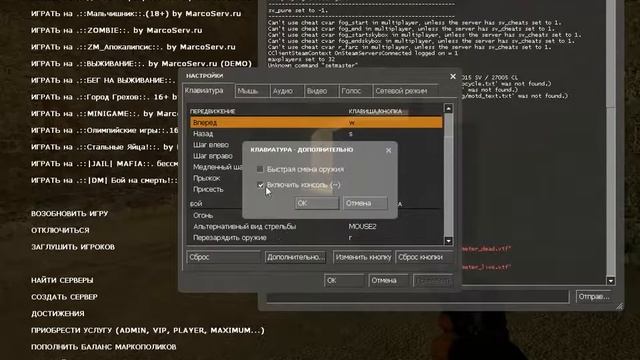Play on '.::[JAIL] MAFIA::.' server
The width and height of the screenshot is (640, 360).
coord(104,164)
